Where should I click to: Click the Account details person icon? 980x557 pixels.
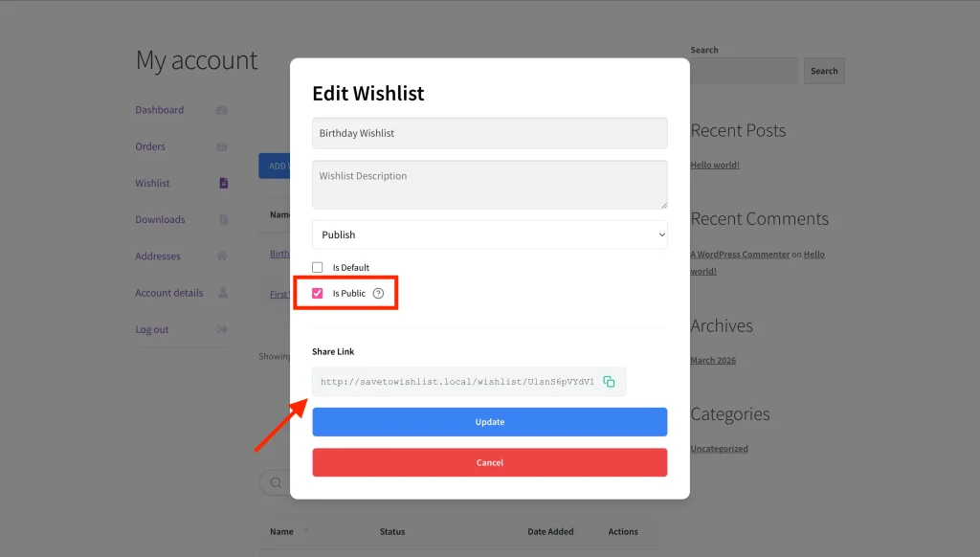coord(221,293)
